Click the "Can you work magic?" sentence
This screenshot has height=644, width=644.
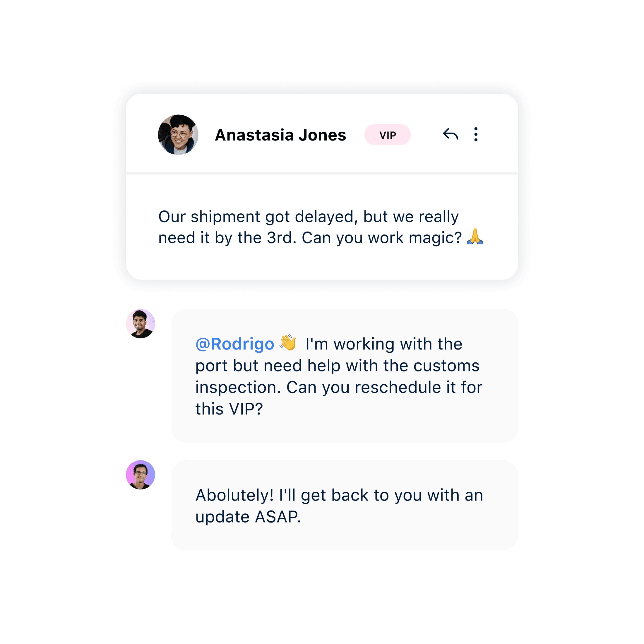[x=382, y=238]
